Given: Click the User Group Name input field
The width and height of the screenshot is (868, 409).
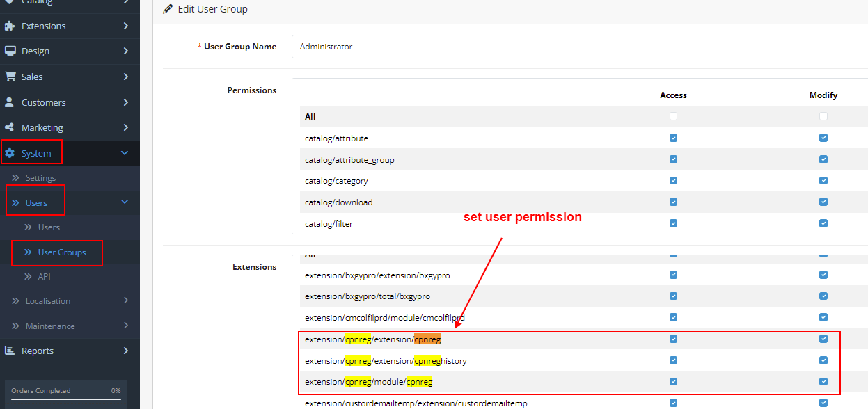Looking at the screenshot, I should pos(580,47).
